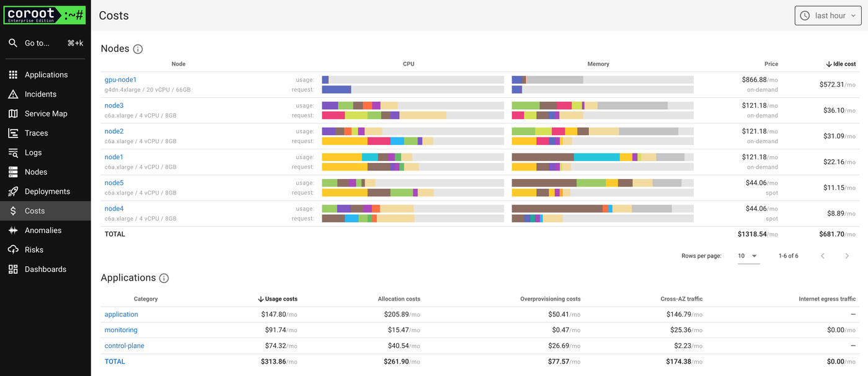Open the monitoring category link

(x=121, y=330)
